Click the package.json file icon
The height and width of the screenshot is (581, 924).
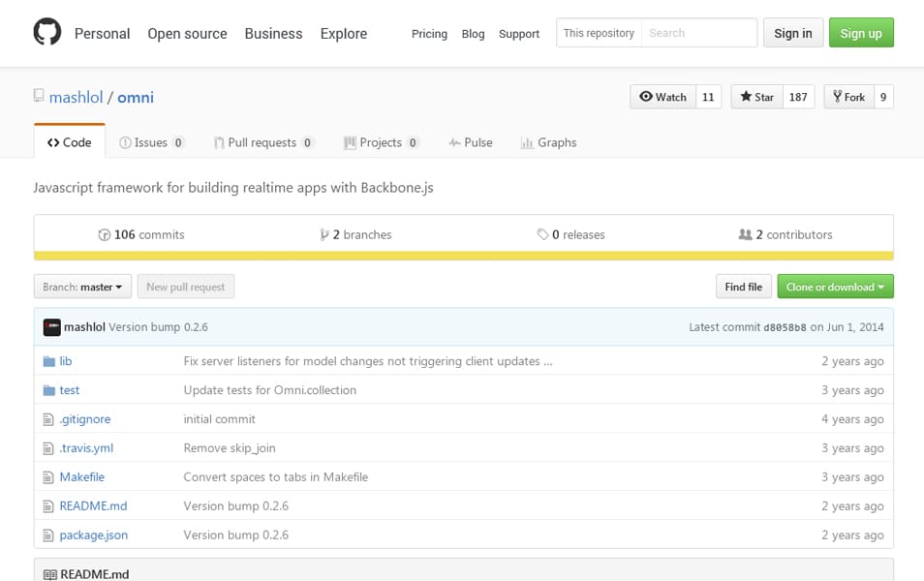point(49,535)
